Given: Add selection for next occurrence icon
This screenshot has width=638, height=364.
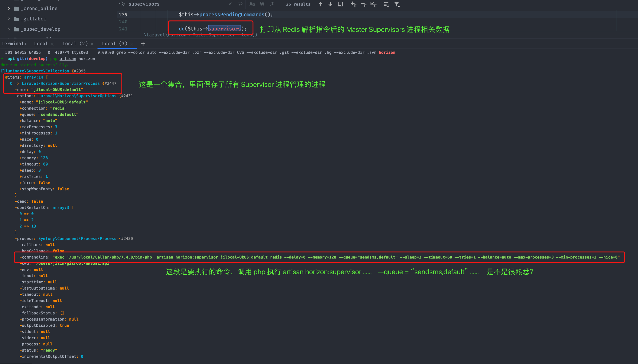Looking at the screenshot, I should coord(353,4).
